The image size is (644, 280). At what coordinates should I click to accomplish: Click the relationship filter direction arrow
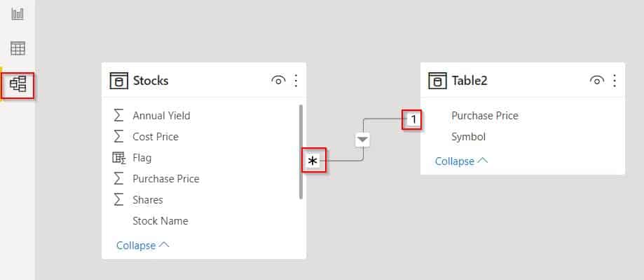click(x=362, y=140)
